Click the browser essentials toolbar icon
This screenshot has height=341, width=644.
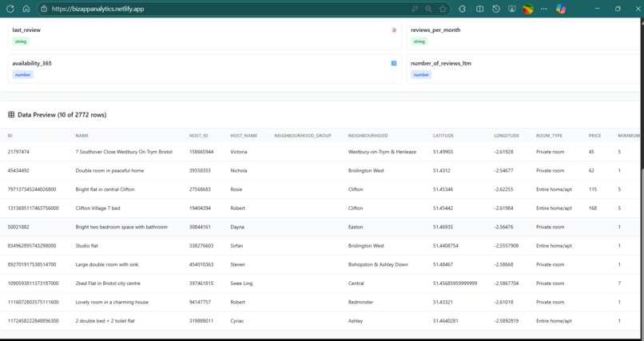(x=511, y=9)
